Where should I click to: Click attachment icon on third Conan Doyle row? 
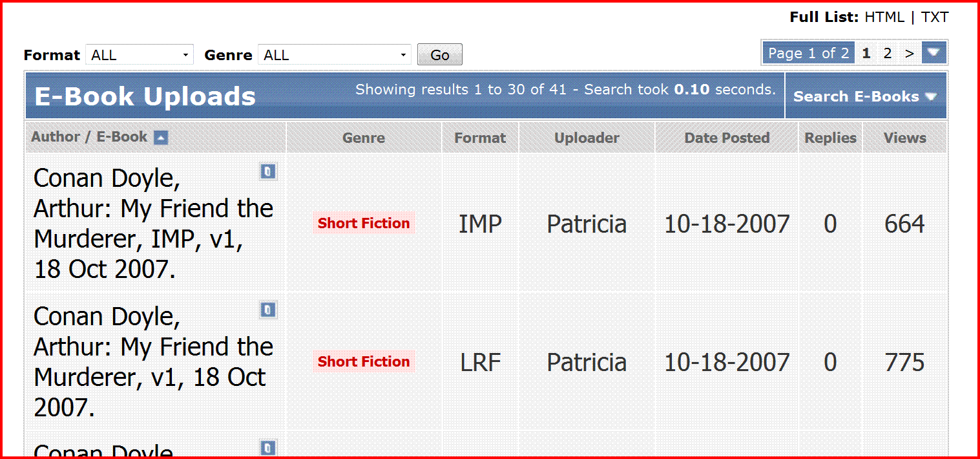point(268,447)
